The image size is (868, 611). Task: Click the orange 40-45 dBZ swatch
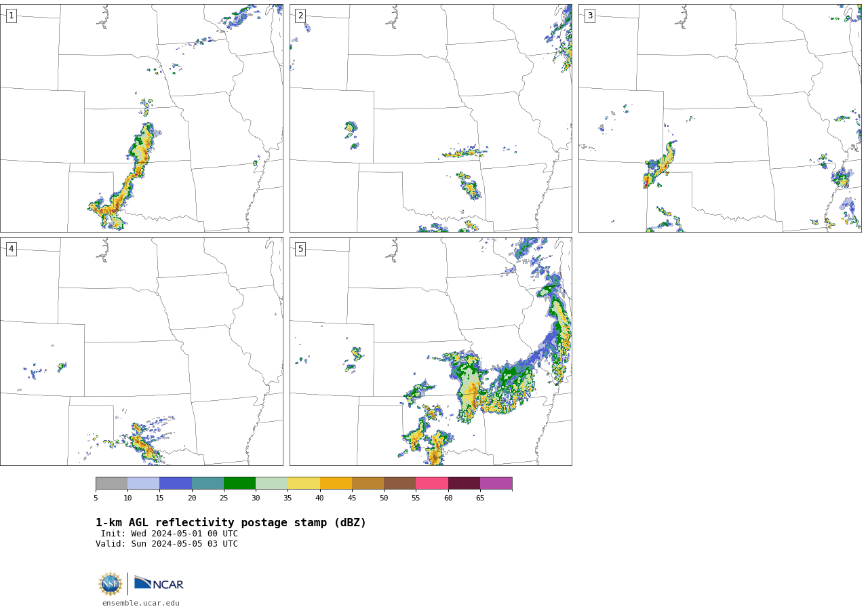coord(336,484)
